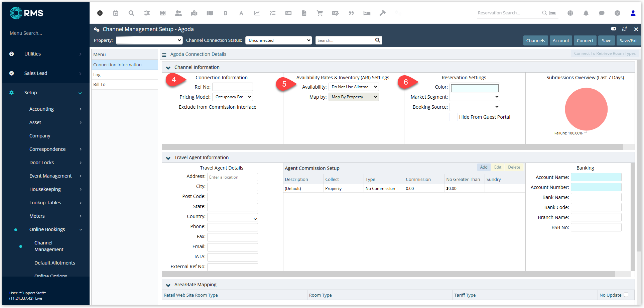Open the notifications bell icon

586,13
